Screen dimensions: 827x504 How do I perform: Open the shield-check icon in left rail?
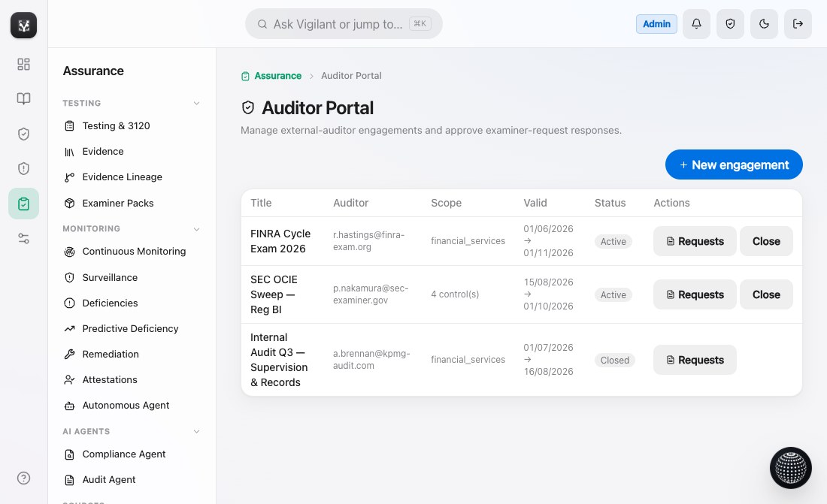24,134
